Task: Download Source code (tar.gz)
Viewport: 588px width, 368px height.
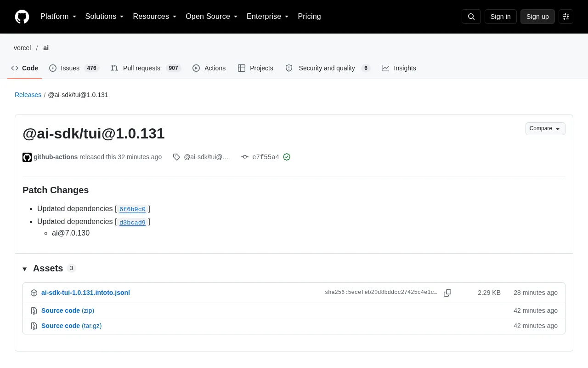Action: (x=71, y=326)
